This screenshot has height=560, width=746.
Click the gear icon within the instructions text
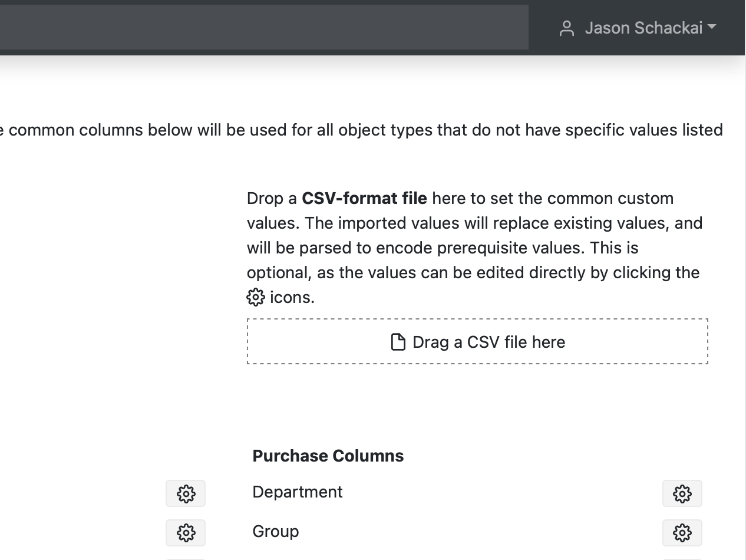[x=255, y=298]
